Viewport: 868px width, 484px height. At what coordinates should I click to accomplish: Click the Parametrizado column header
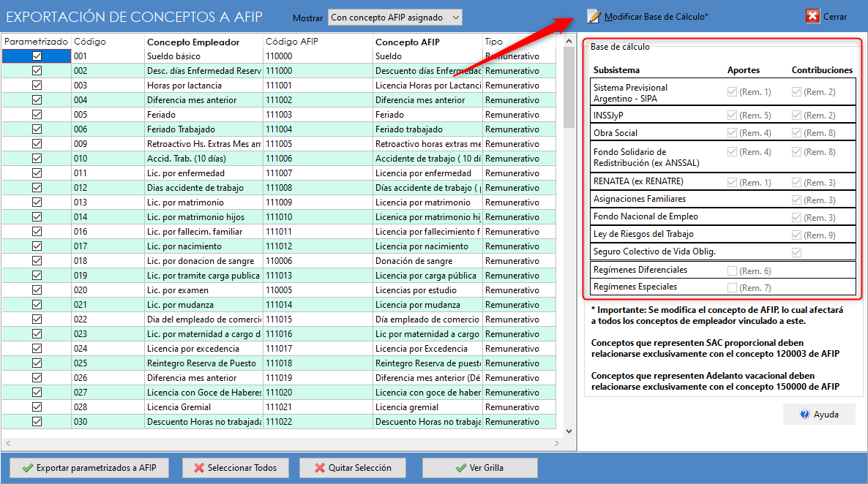pos(36,42)
